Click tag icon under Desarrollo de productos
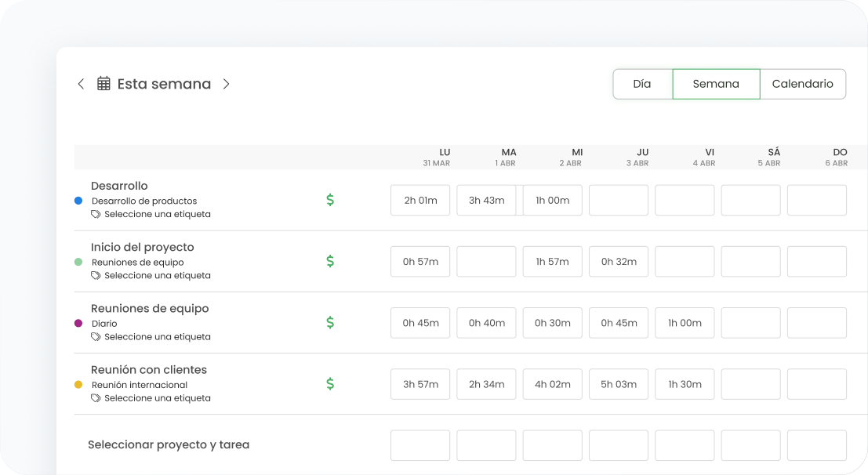This screenshot has height=475, width=868. (96, 214)
